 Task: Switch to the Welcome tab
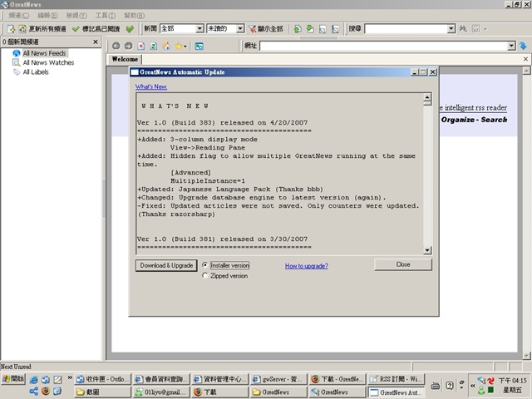[125, 59]
